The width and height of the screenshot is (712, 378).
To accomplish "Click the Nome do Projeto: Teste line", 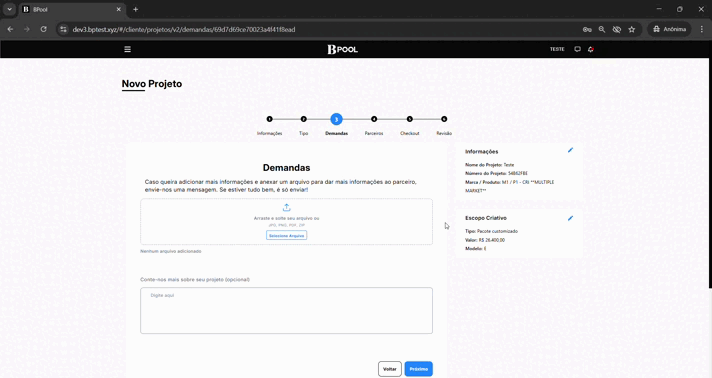I will [490, 165].
